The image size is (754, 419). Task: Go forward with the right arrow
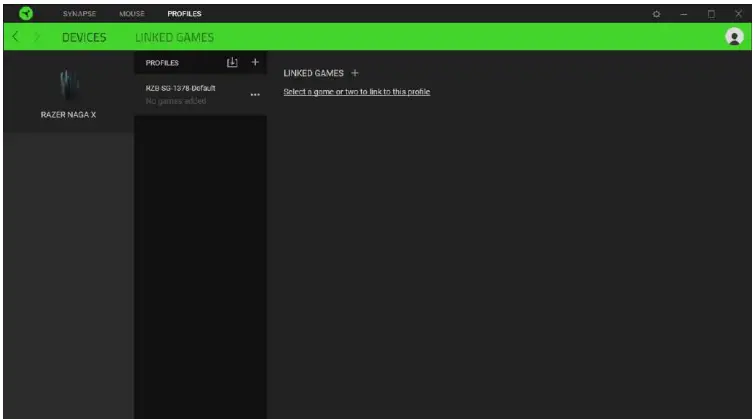click(x=37, y=37)
